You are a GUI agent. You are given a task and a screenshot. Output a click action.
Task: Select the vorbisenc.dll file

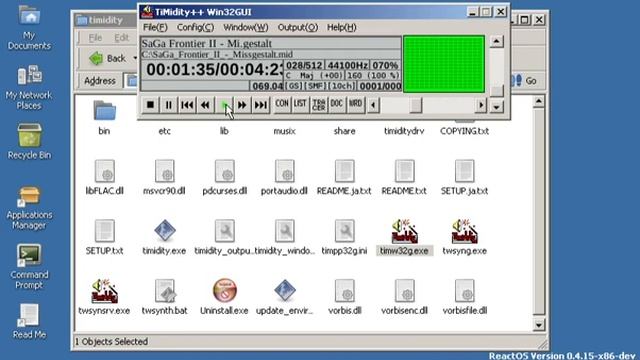click(404, 297)
